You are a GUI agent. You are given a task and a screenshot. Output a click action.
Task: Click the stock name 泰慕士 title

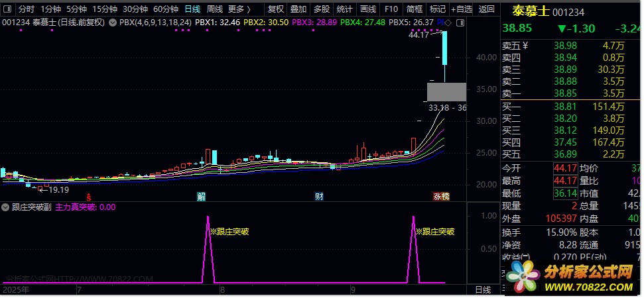pos(530,11)
